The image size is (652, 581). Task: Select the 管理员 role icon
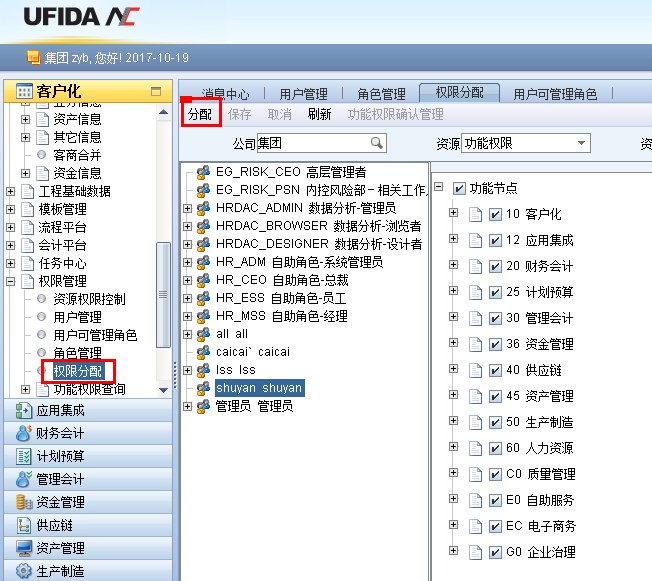(x=203, y=406)
